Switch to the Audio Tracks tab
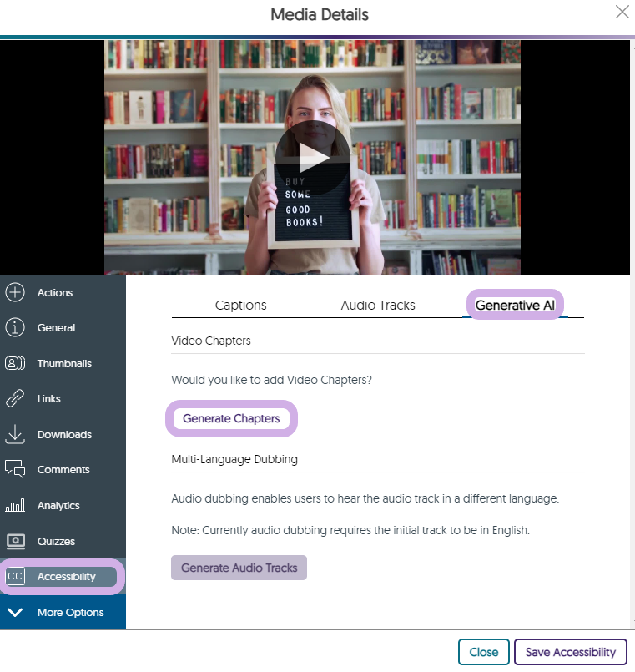635x672 pixels. (x=378, y=306)
